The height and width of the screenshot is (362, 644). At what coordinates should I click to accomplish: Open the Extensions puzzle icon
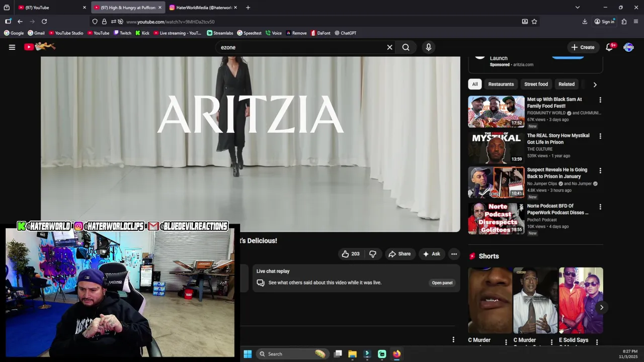[624, 22]
